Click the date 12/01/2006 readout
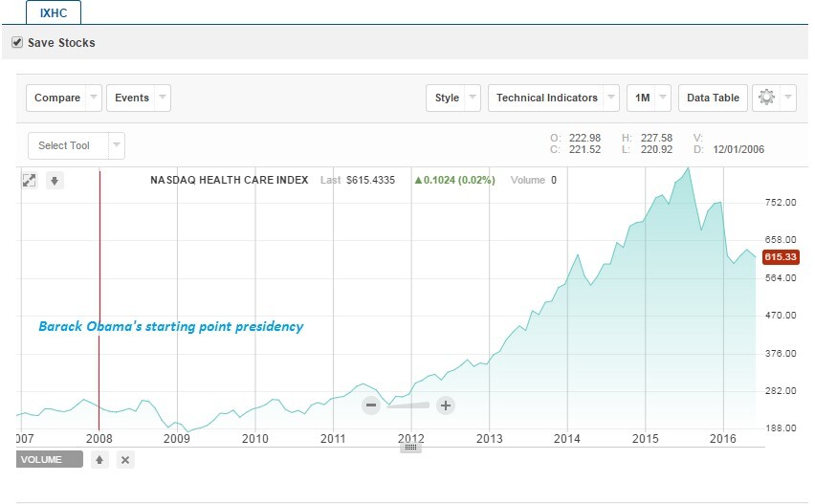 [x=738, y=149]
